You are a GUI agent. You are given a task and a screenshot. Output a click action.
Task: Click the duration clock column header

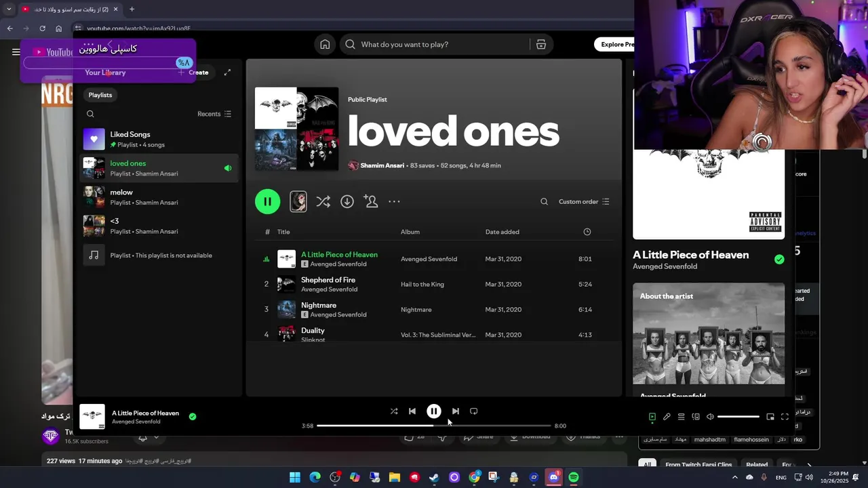(587, 232)
